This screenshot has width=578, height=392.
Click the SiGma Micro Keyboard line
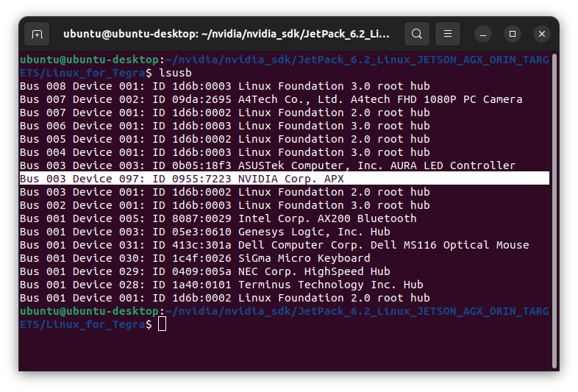195,258
